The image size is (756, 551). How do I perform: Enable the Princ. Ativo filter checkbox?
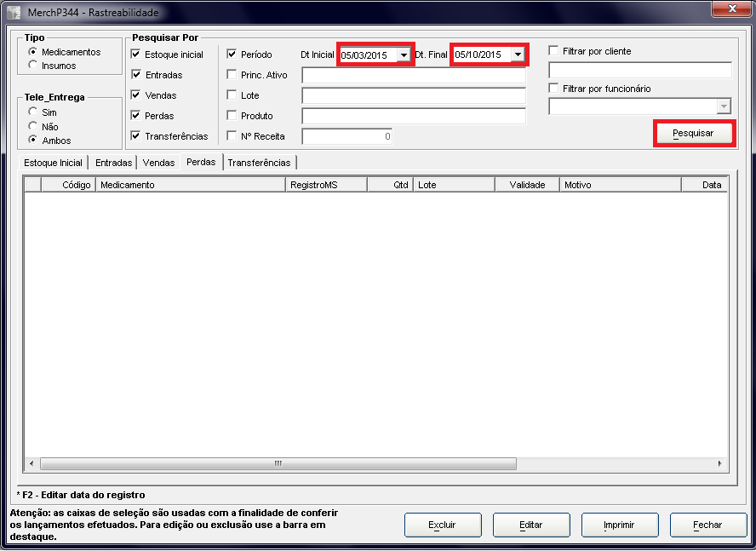pos(232,75)
